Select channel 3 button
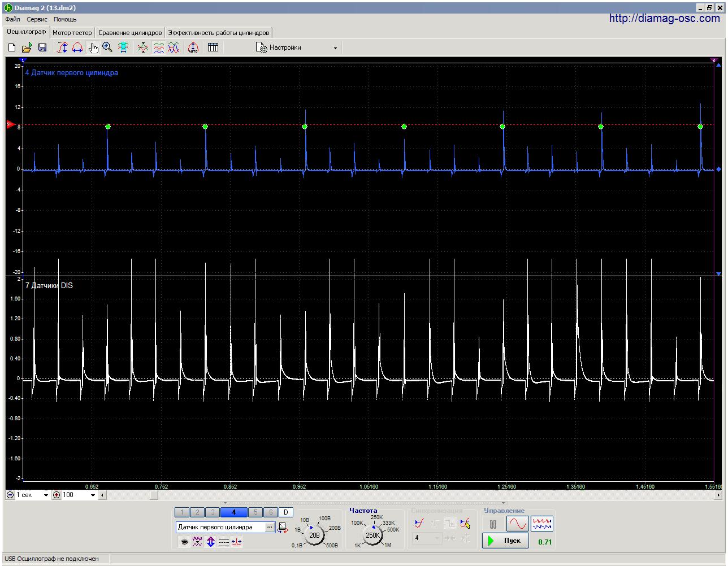 click(x=212, y=512)
